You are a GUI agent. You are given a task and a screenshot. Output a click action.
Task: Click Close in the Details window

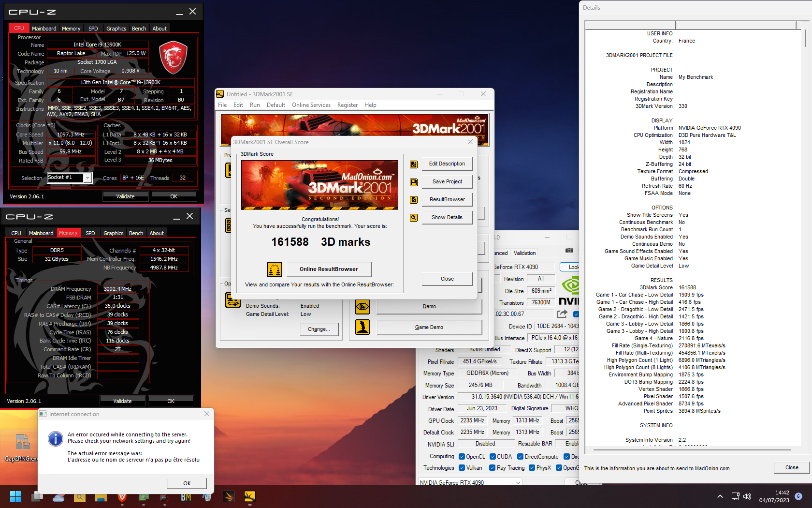[792, 467]
